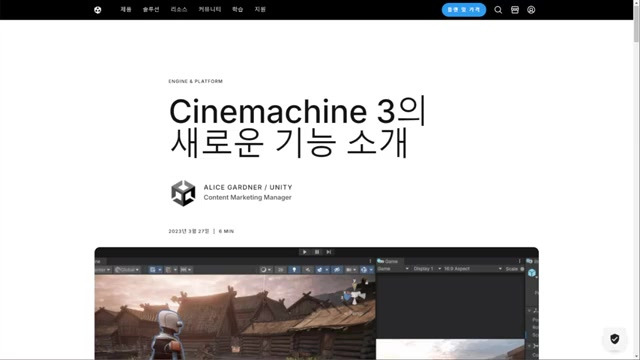Screen dimensions: 640x360
Task: Toggle the scene lighting bulb icon
Action: (294, 269)
